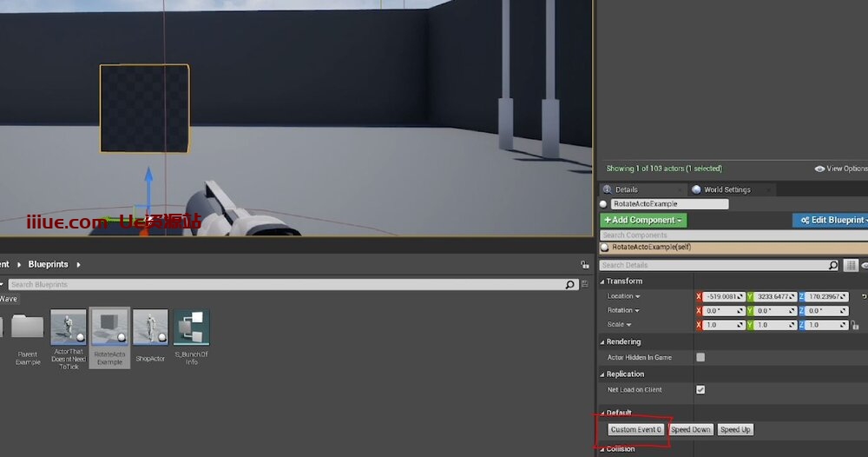
Task: Open the property matrix grid icon
Action: click(851, 265)
